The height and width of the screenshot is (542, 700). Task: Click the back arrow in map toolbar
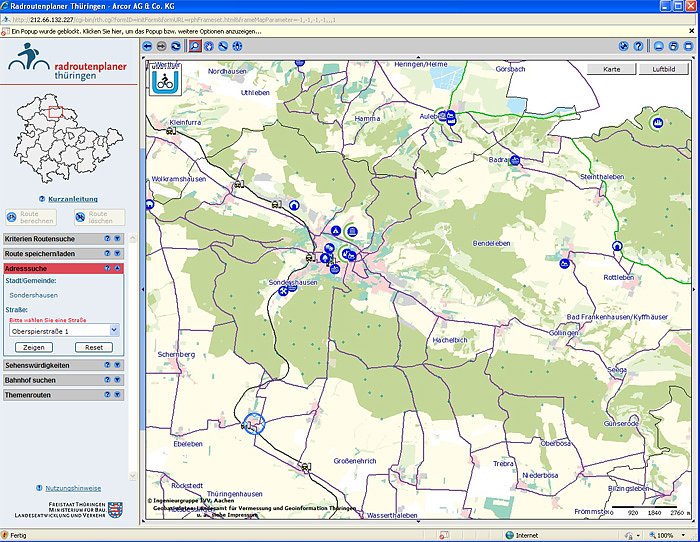click(x=148, y=46)
